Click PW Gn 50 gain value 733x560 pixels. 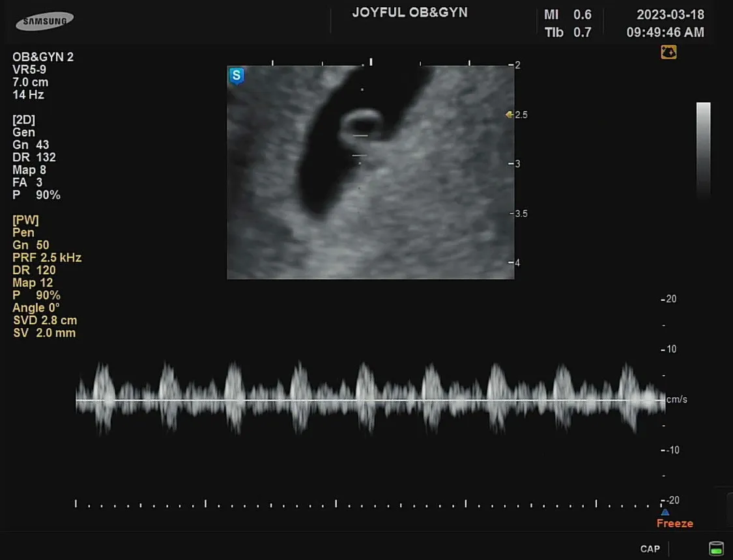tap(31, 245)
